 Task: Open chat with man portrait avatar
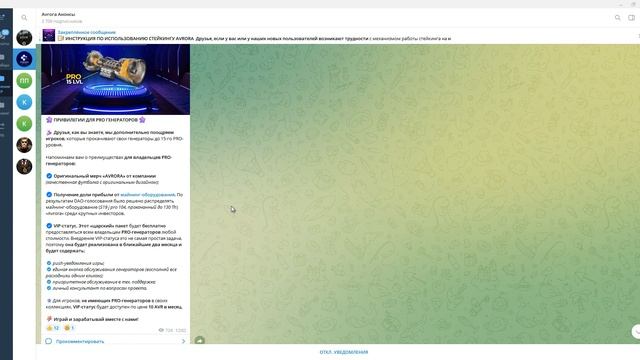tap(24, 145)
